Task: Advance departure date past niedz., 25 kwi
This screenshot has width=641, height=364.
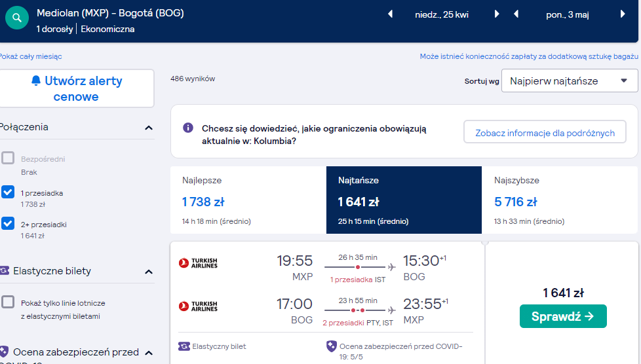Action: (497, 14)
